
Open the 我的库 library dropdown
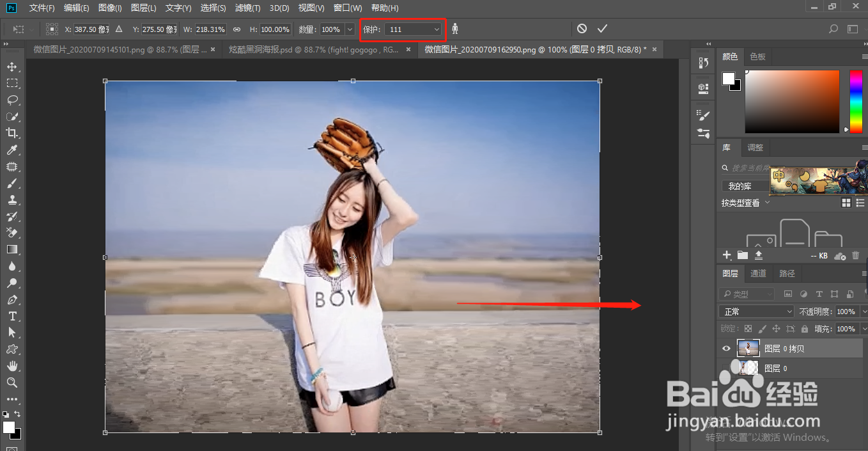click(x=745, y=186)
